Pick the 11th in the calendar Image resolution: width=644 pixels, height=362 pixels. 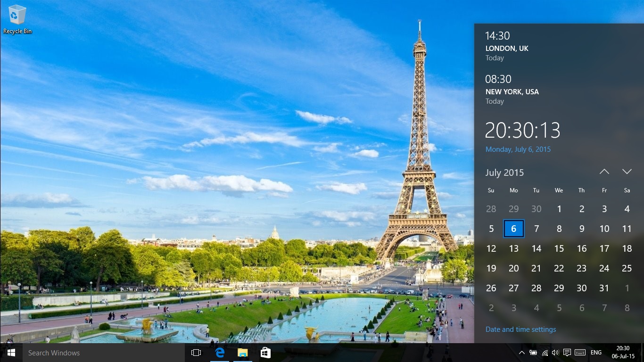tap(627, 229)
